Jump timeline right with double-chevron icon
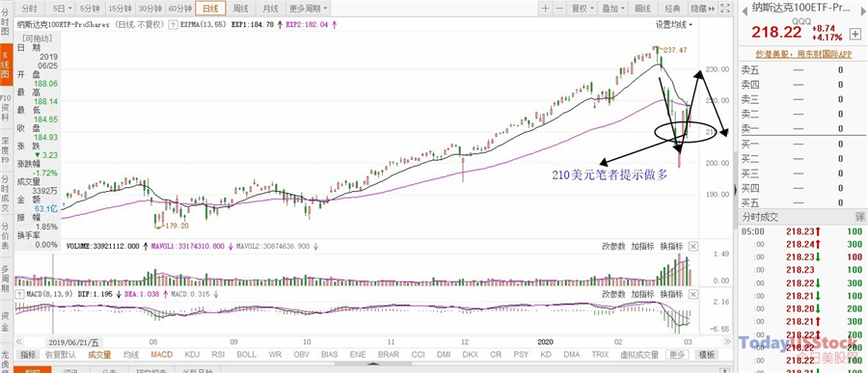The width and height of the screenshot is (868, 373). 726,342
